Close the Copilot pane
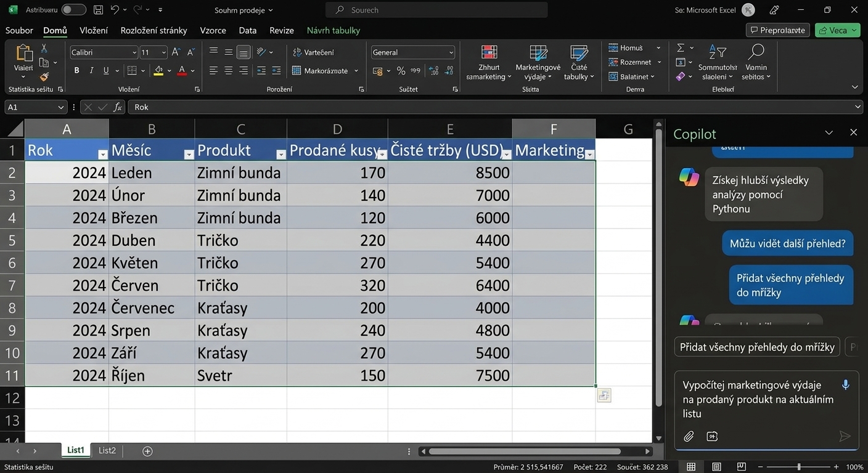868x473 pixels. [853, 132]
